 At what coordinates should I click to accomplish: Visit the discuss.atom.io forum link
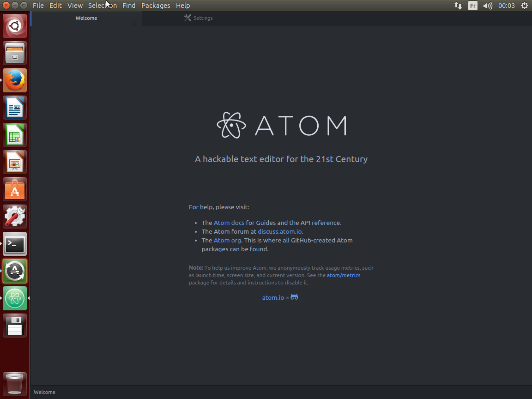279,232
